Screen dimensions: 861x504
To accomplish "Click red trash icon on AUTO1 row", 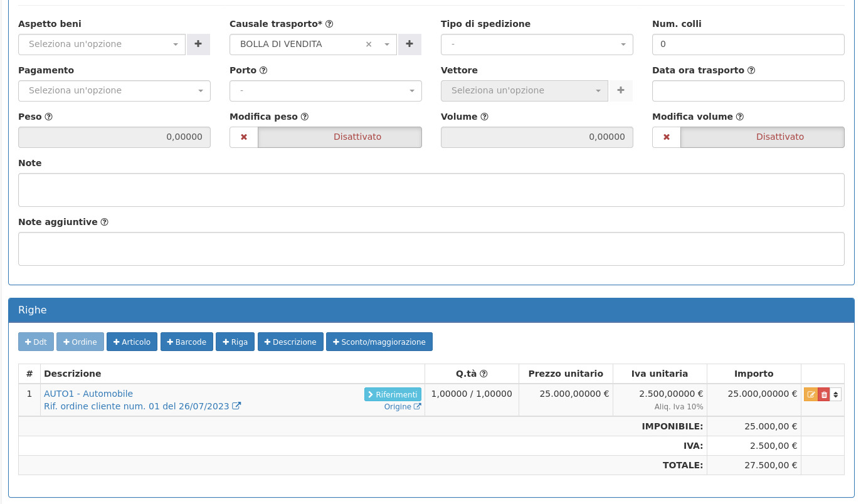I will coord(824,394).
